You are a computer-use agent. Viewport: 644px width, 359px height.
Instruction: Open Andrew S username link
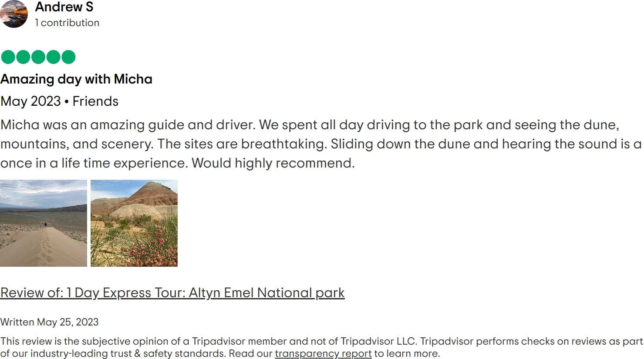point(64,7)
